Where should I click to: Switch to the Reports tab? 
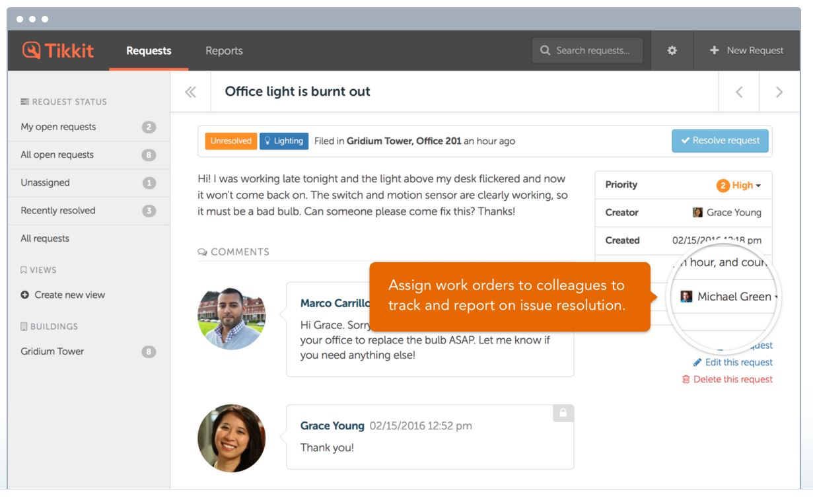tap(224, 51)
